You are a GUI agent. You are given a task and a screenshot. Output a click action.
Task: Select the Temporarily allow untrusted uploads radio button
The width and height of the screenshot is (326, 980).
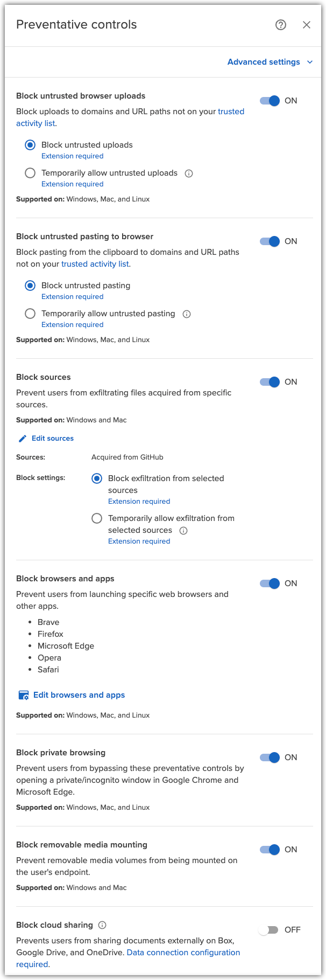click(30, 173)
